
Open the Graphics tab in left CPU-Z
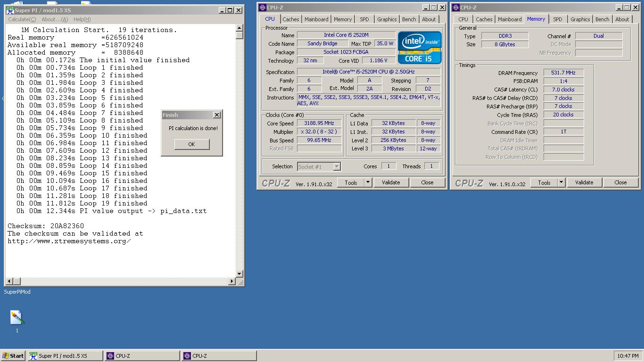(x=387, y=19)
